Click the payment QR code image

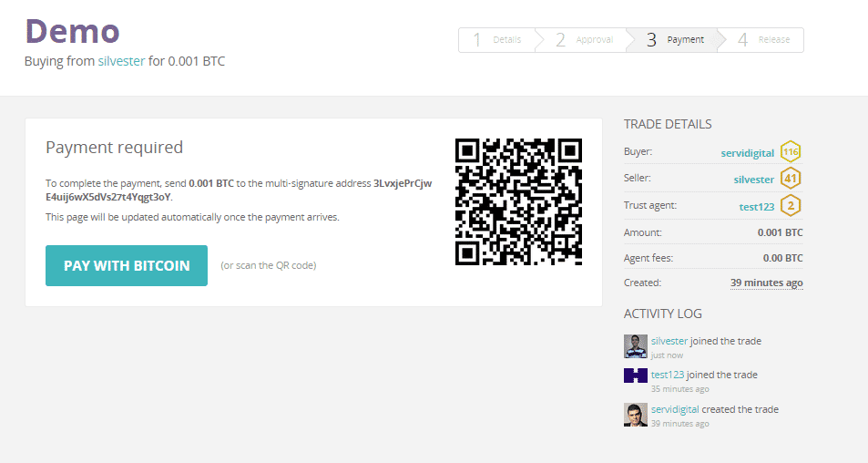(518, 201)
